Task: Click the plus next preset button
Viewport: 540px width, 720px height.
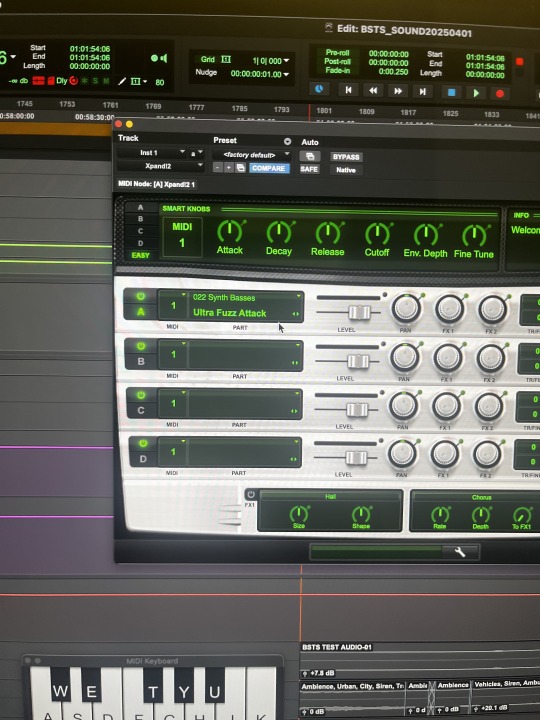Action: (228, 168)
